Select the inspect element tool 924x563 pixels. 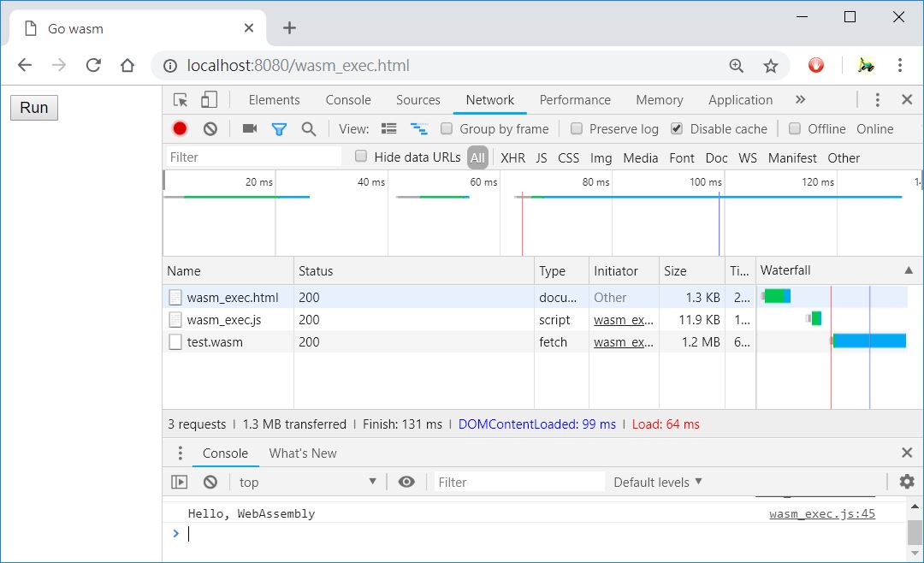click(181, 100)
